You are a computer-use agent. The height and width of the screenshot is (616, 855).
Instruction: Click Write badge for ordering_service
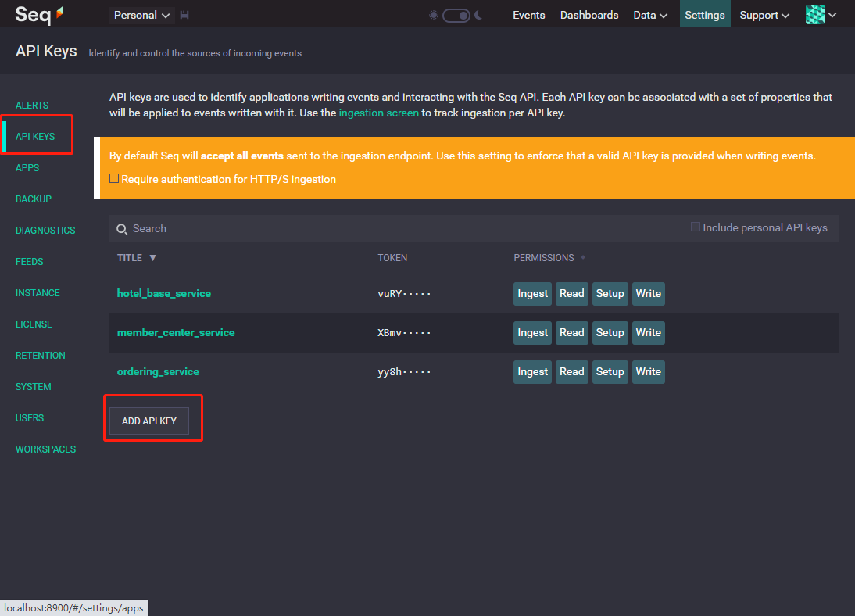(x=649, y=371)
